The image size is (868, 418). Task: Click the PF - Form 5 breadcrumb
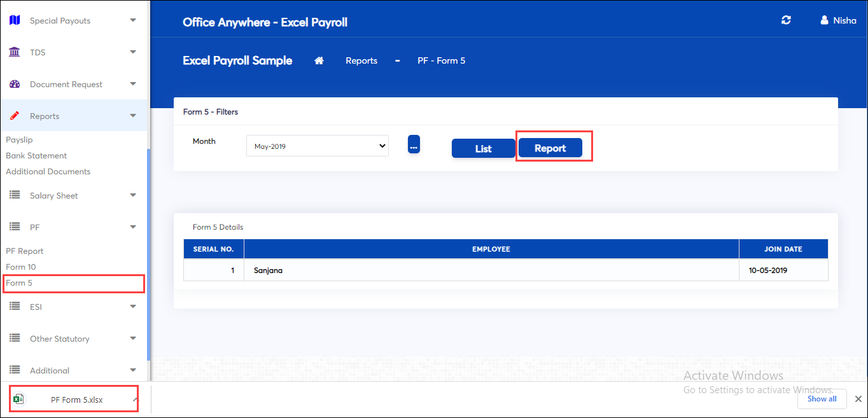coord(442,60)
